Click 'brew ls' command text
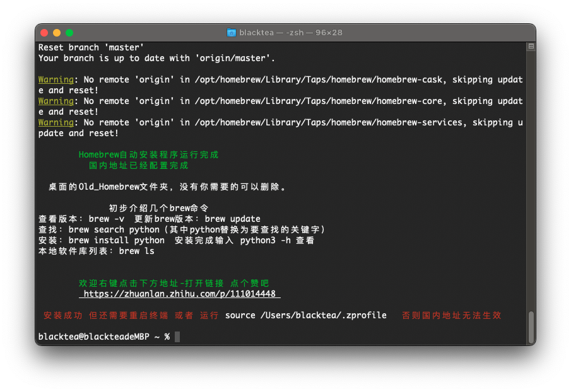Viewport: 571px width, 392px height. [x=136, y=251]
